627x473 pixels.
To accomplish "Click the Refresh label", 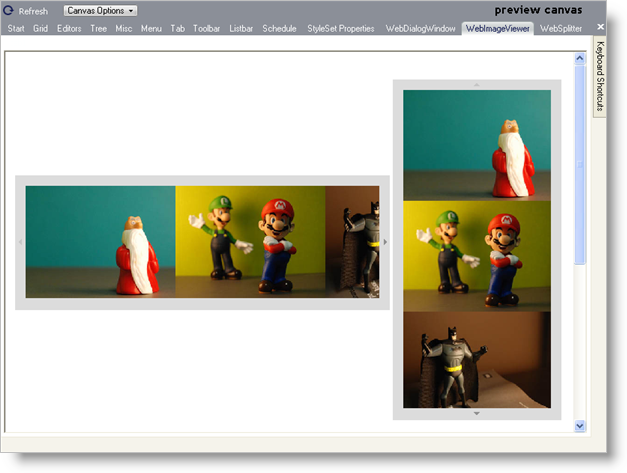I will [33, 11].
